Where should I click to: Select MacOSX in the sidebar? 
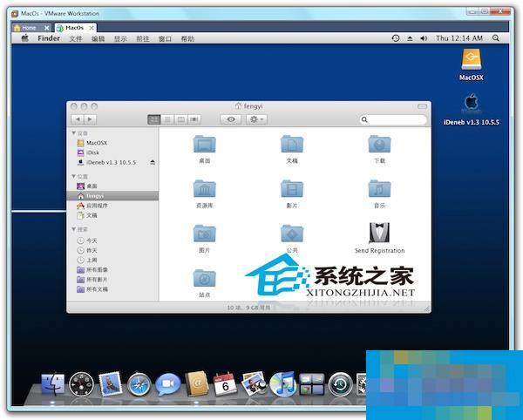coord(112,143)
